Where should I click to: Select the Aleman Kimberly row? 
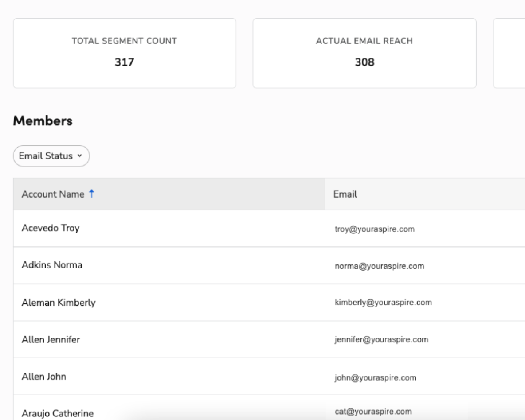[x=59, y=302]
